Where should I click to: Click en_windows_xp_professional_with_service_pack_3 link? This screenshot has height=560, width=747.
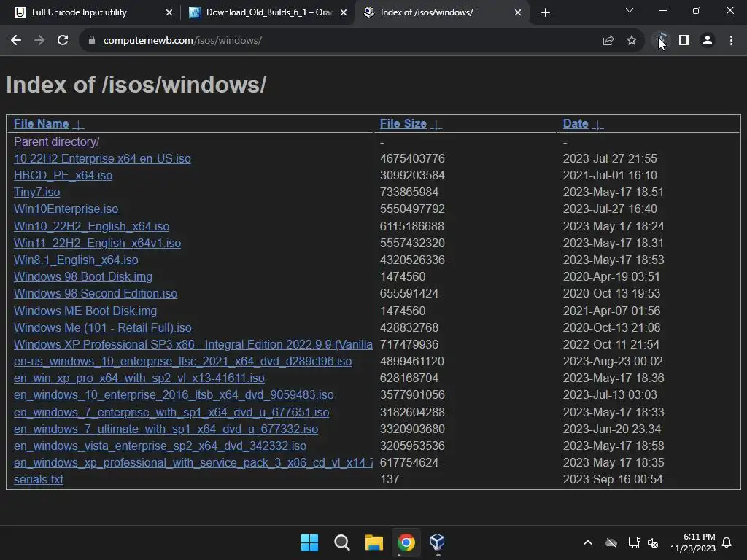click(193, 463)
